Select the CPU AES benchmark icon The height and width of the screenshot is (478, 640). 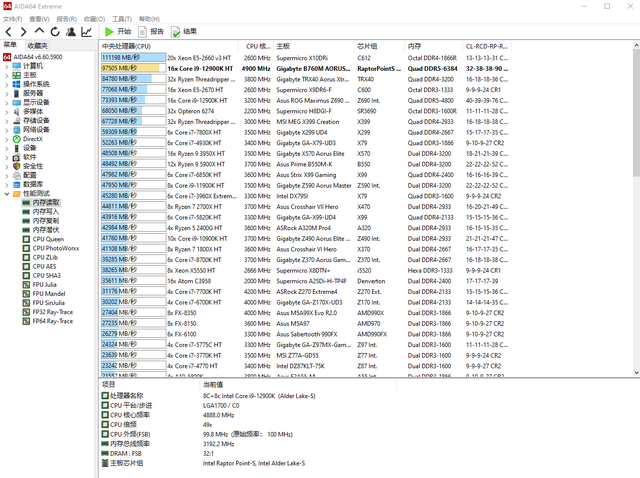26,267
